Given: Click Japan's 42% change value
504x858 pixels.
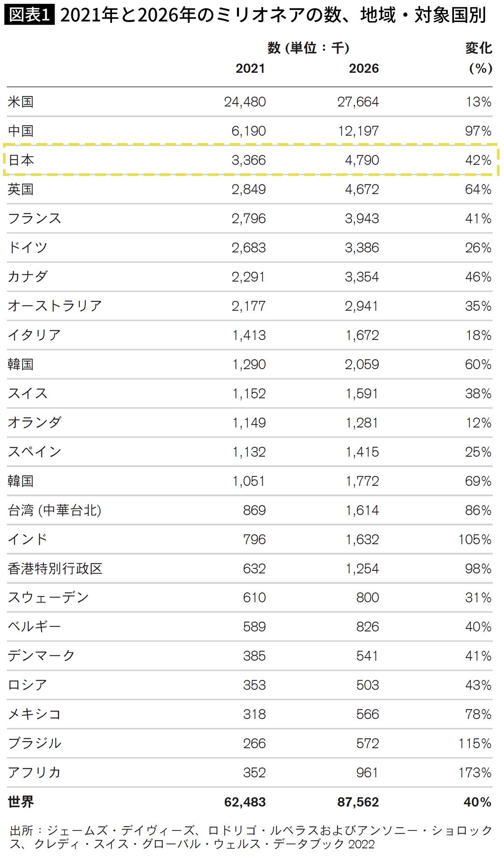Looking at the screenshot, I should click(478, 160).
